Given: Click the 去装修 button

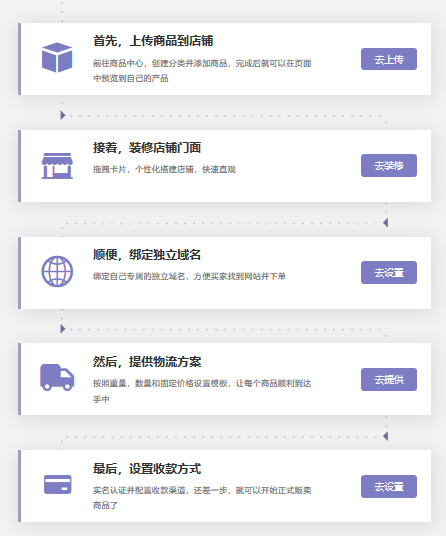Looking at the screenshot, I should 389,165.
